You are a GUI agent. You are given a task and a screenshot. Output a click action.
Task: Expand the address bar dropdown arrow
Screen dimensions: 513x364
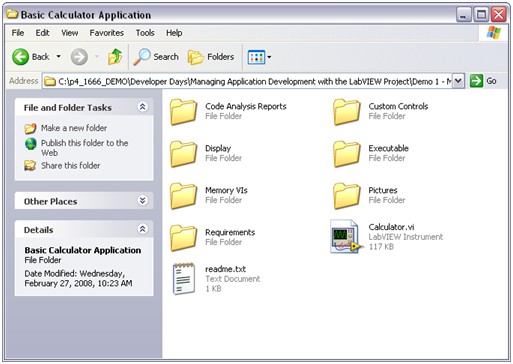pyautogui.click(x=459, y=81)
